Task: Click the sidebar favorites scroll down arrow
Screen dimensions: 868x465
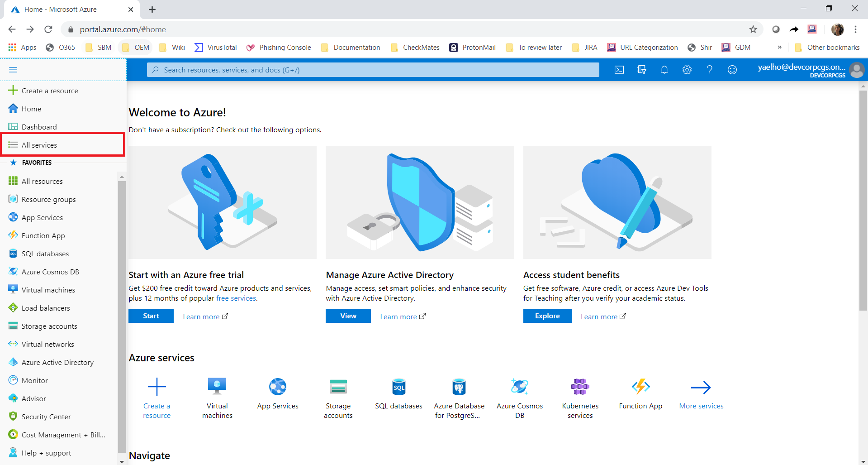Action: click(x=122, y=461)
